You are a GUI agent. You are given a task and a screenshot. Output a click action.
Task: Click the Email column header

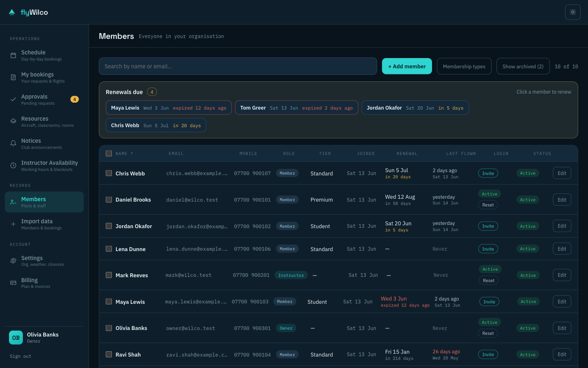tap(176, 154)
